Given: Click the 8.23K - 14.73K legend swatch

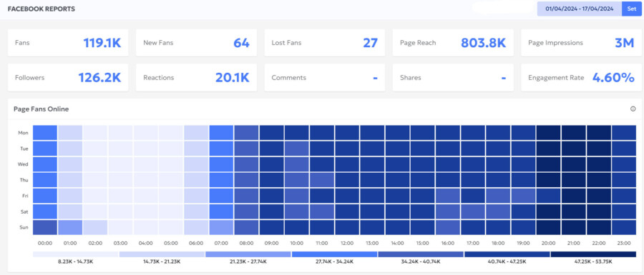Looking at the screenshot, I should click(76, 254).
